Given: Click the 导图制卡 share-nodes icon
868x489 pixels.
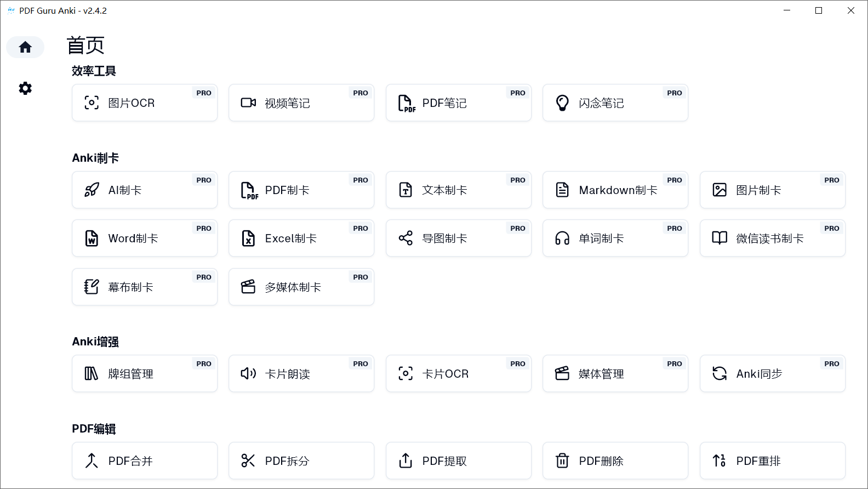Looking at the screenshot, I should (x=406, y=238).
